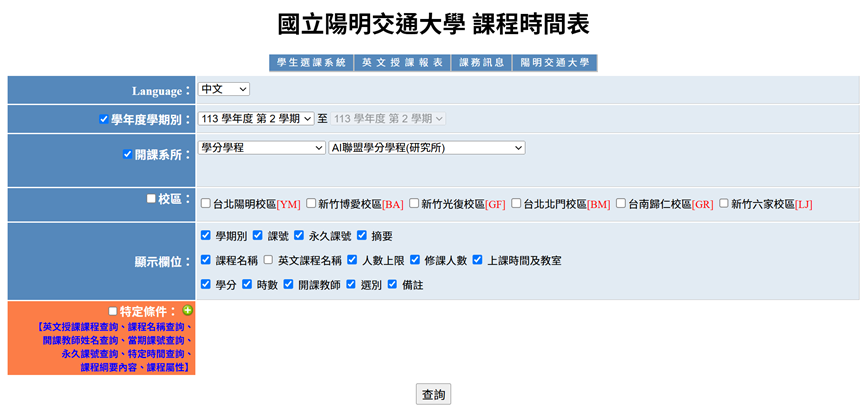Toggle the 課程名稱 column checkbox

pos(206,259)
